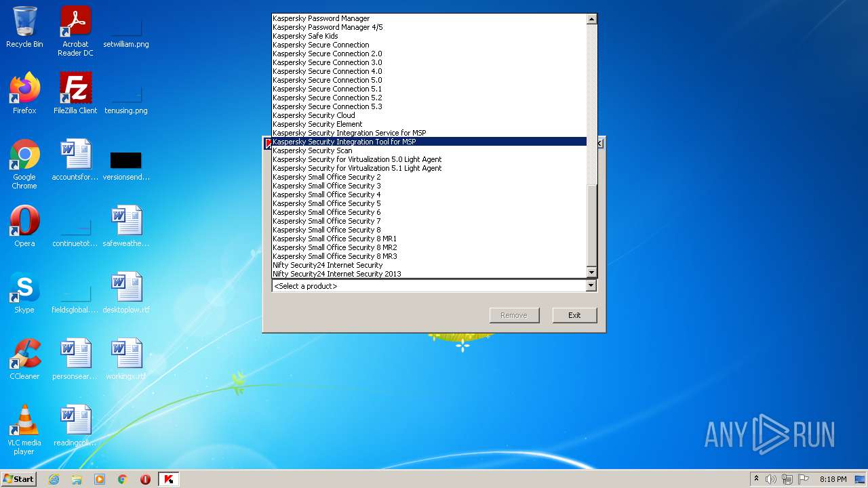
Task: Open the Start menu
Action: click(x=19, y=479)
